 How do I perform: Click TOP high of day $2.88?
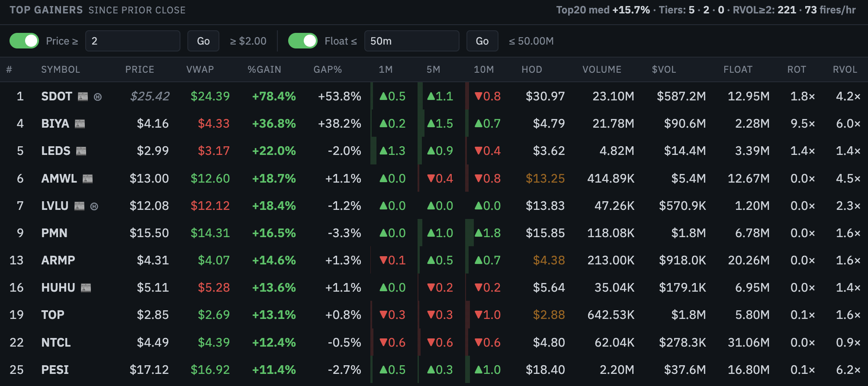(549, 315)
